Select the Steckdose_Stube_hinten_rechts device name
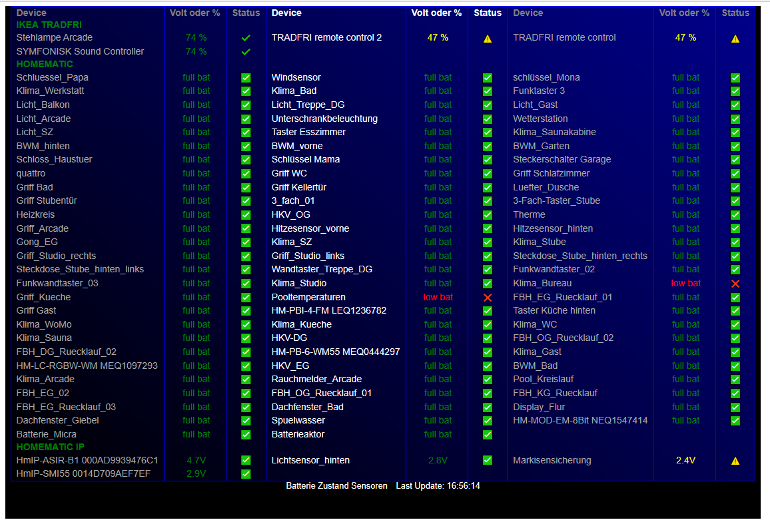770x532 pixels. [x=580, y=256]
